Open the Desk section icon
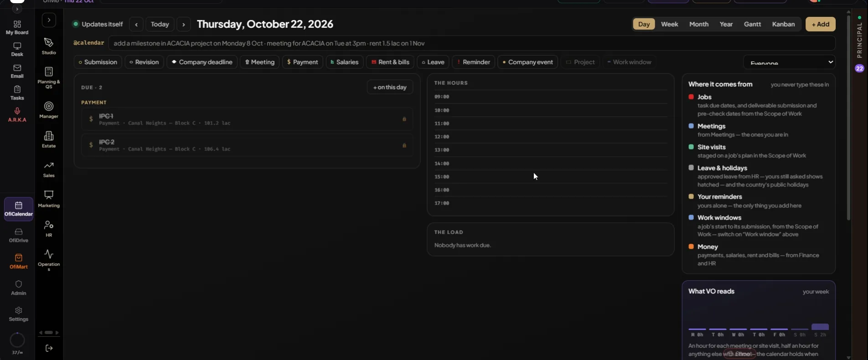 click(17, 49)
